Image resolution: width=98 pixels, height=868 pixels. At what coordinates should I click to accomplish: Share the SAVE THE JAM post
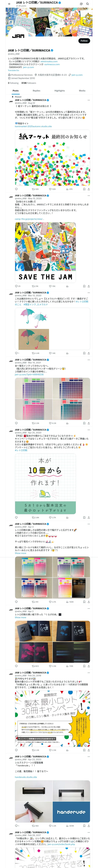[x=89, y=286]
